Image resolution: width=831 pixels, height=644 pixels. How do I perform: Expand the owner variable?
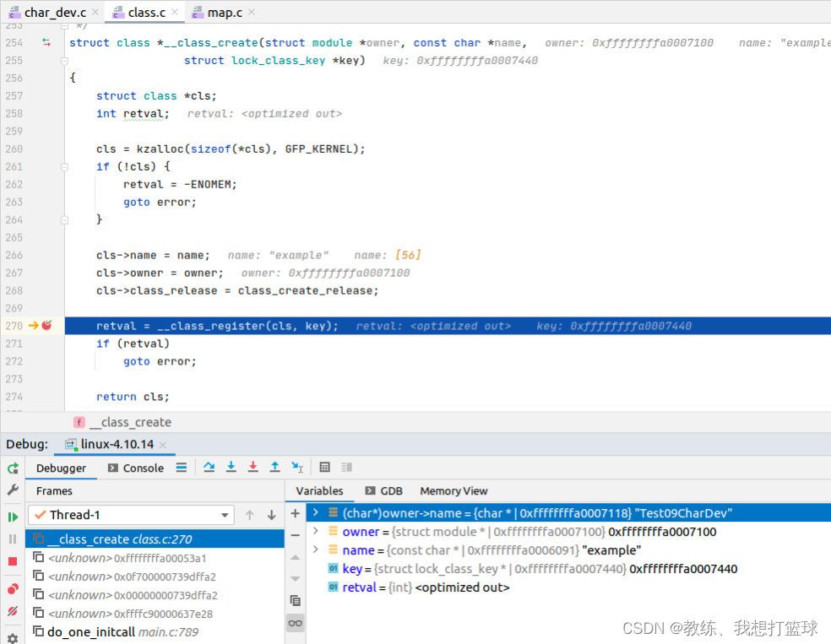[x=316, y=531]
